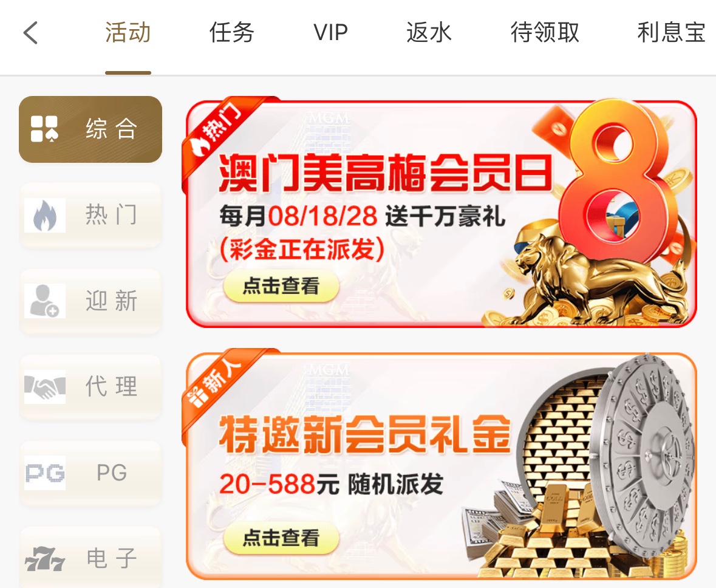Open the 利息宝 tab
The height and width of the screenshot is (588, 716).
point(671,33)
